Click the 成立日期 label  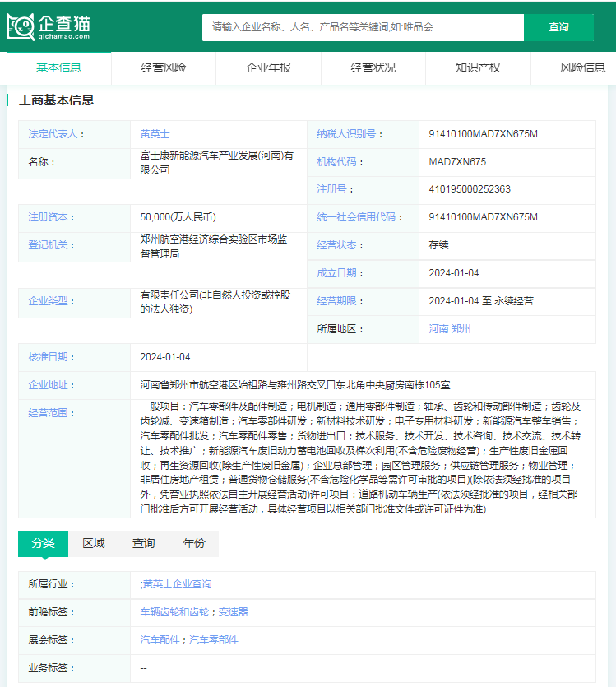[336, 273]
